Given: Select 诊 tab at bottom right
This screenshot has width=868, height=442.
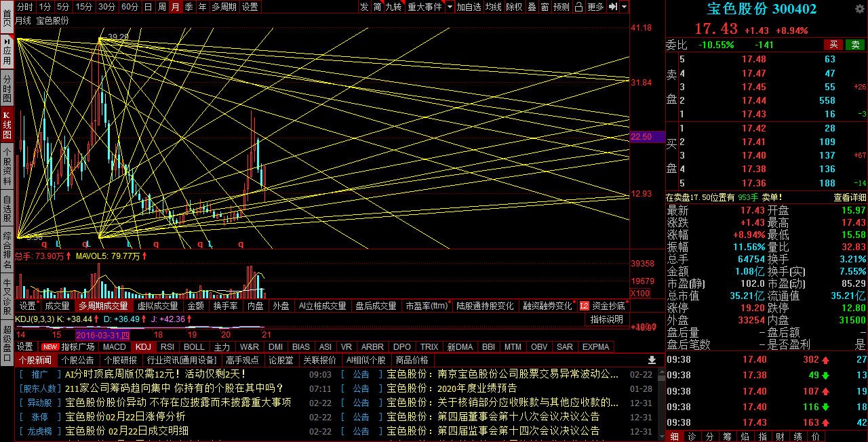Looking at the screenshot, I should click(x=691, y=436).
